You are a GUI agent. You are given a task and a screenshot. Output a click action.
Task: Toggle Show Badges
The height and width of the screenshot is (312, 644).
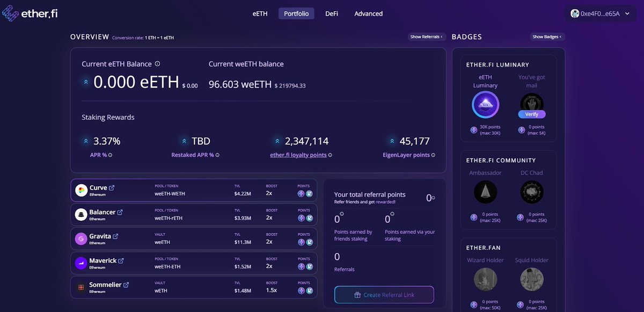point(547,37)
